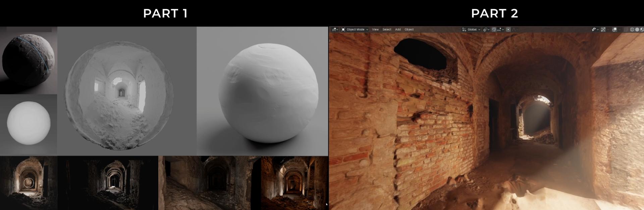Select the small smooth white sphere thumbnail

[29, 125]
